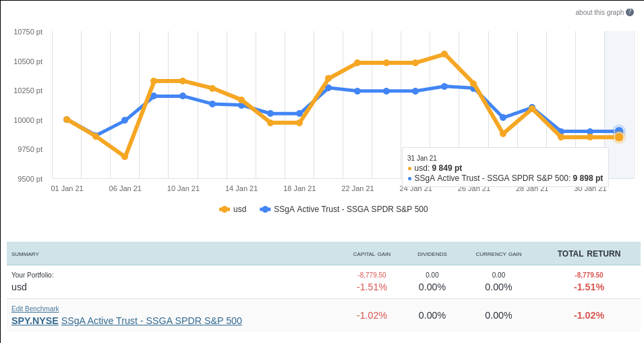Screen dimensions: 644x343
Task: Click the blue SSgA legend marker
Action: pyautogui.click(x=265, y=209)
